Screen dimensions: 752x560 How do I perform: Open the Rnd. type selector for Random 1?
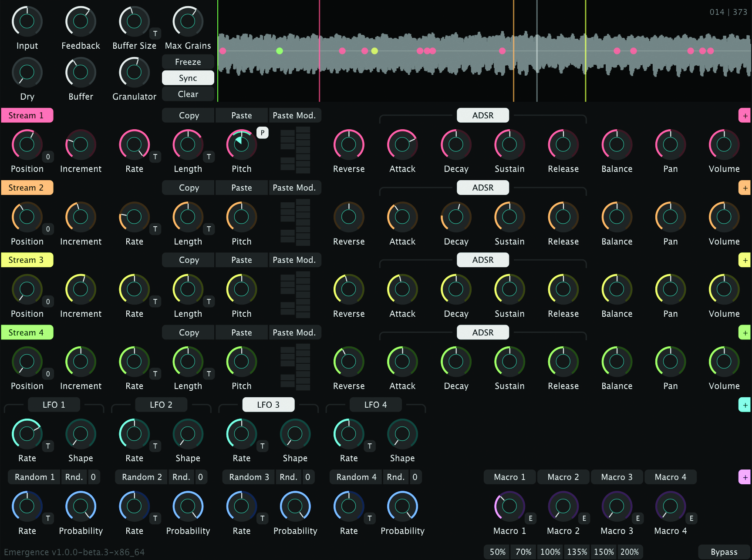pyautogui.click(x=74, y=477)
